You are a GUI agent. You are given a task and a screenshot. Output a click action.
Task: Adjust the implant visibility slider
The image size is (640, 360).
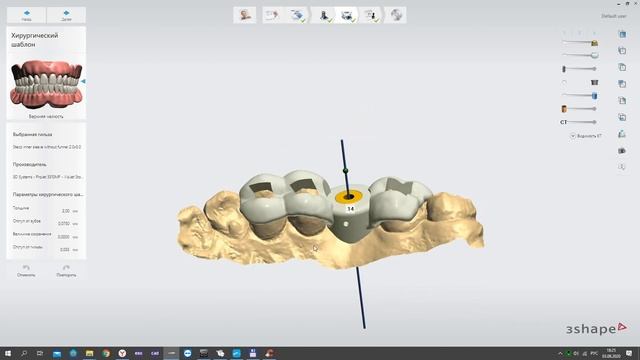579,69
